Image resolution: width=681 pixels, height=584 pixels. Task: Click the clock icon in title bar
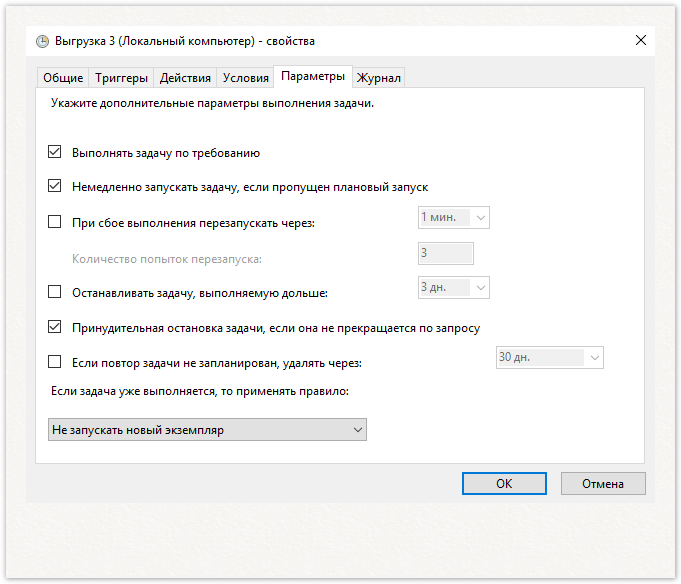(x=42, y=41)
